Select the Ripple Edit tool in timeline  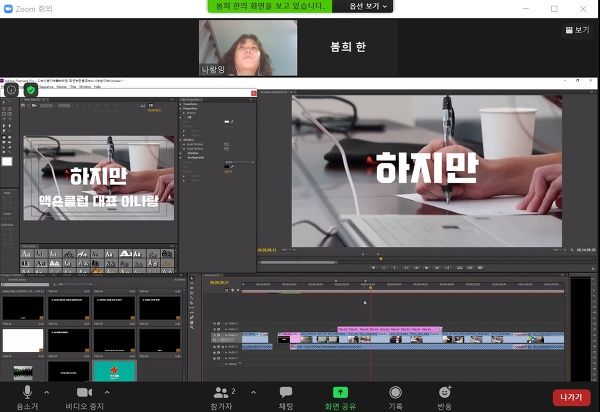[x=192, y=288]
